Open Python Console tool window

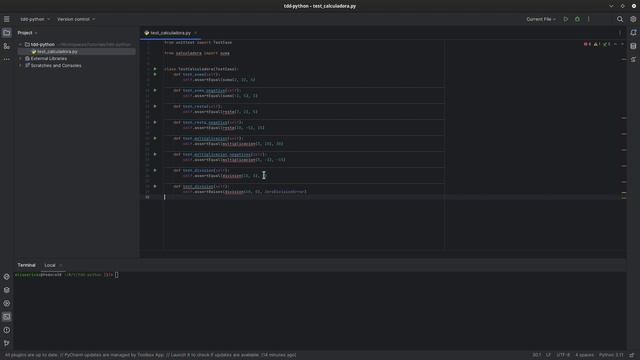[x=7, y=277]
